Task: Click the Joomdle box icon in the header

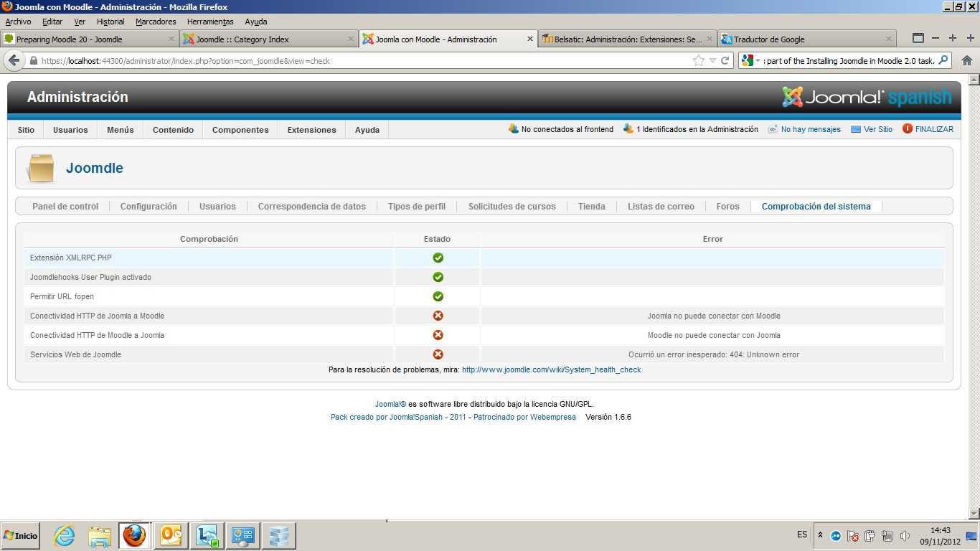Action: (40, 168)
